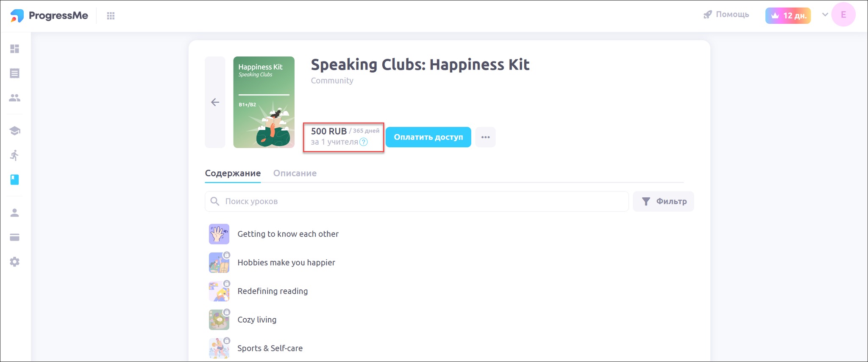This screenshot has height=362, width=868.
Task: Open the Фильтр filter options
Action: (x=663, y=202)
